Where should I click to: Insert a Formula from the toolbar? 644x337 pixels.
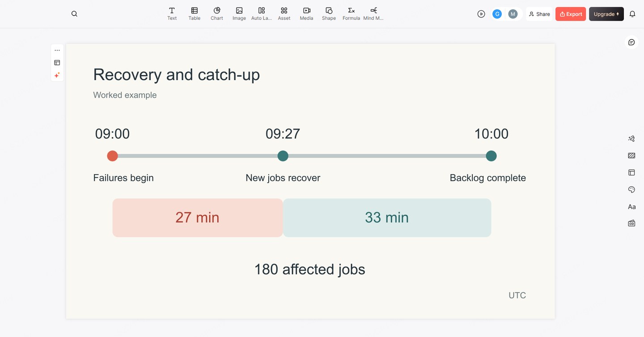pyautogui.click(x=351, y=13)
